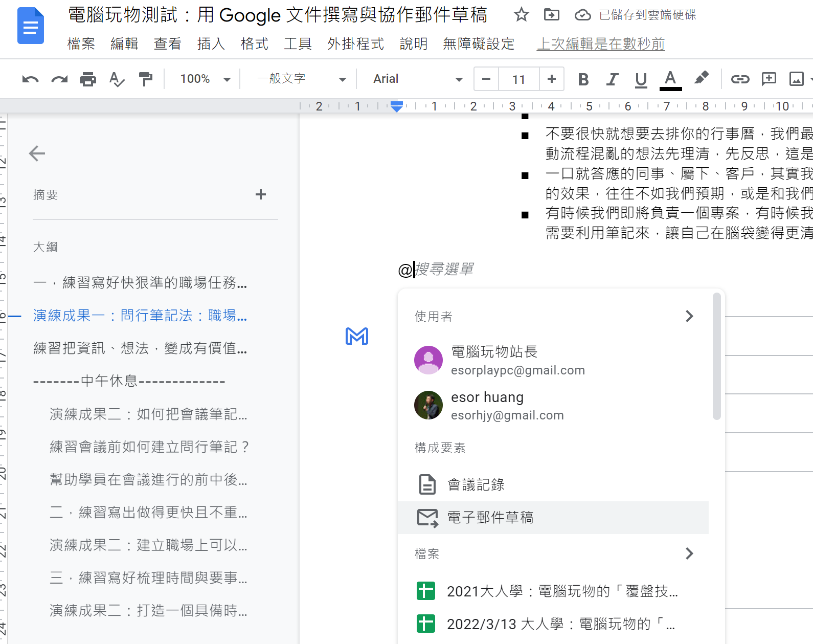Screen dimensions: 813x644
Task: Print the document
Action: [88, 79]
